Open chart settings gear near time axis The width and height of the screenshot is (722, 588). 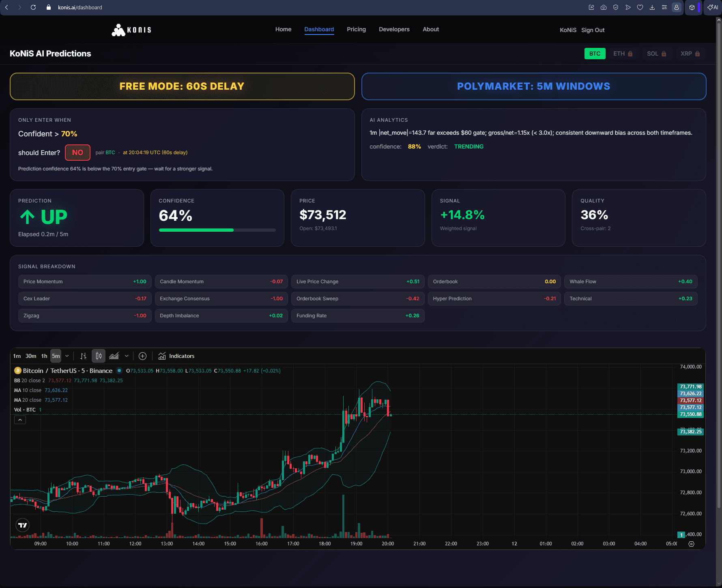(692, 544)
